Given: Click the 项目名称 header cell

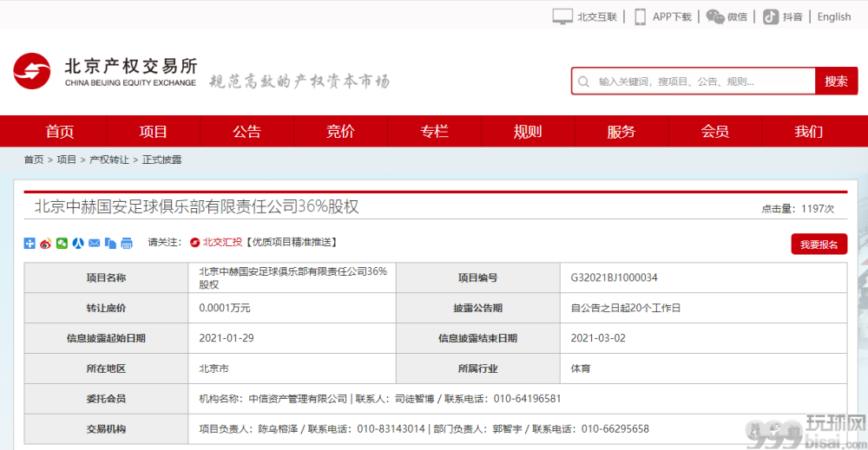Looking at the screenshot, I should pyautogui.click(x=106, y=277).
